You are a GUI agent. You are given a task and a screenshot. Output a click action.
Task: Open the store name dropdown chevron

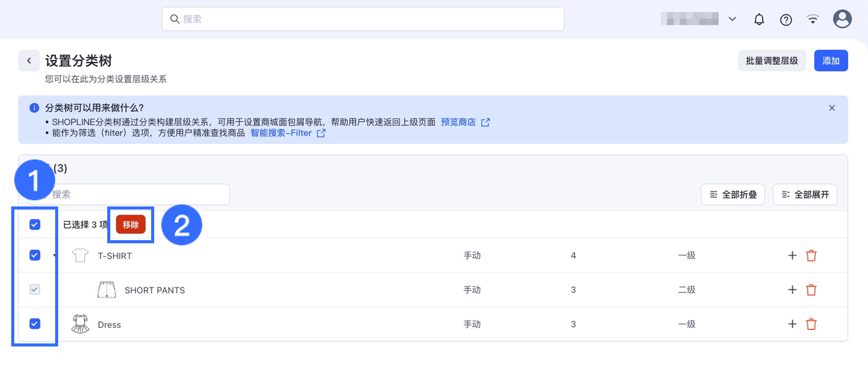(x=732, y=19)
